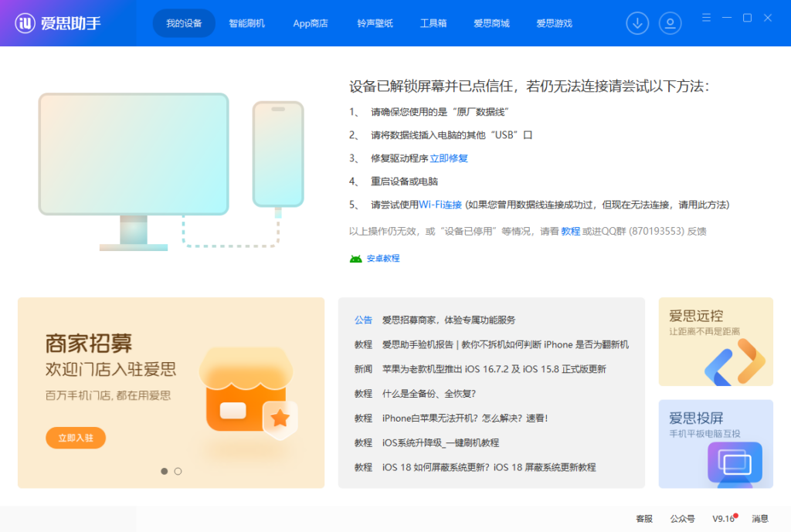Open 铃声壁纸 tab
Screen dimensions: 791x532
point(375,23)
